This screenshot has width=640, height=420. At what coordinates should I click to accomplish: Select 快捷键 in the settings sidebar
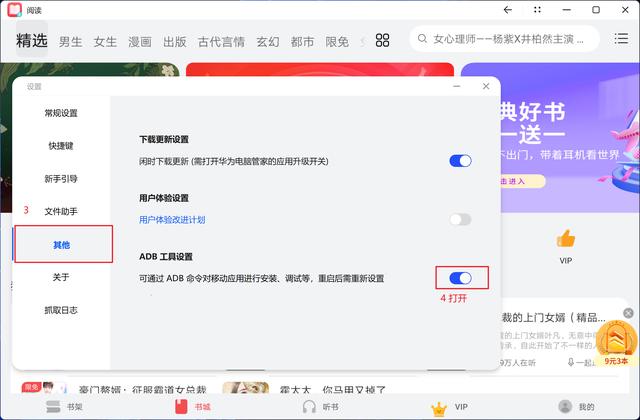click(61, 146)
